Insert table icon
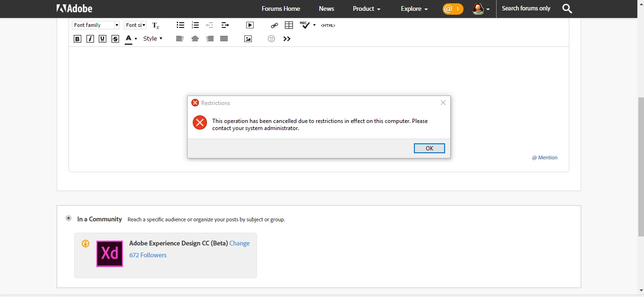 pos(289,25)
